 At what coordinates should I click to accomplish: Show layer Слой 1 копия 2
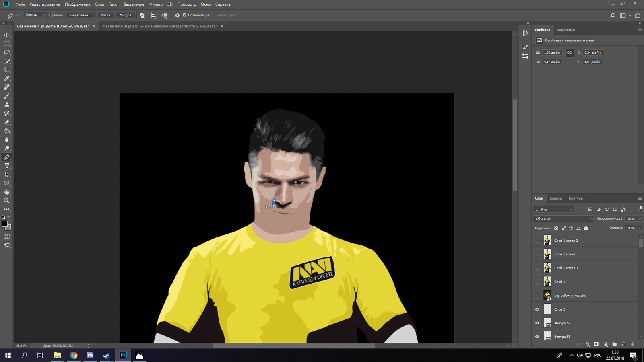pyautogui.click(x=537, y=241)
